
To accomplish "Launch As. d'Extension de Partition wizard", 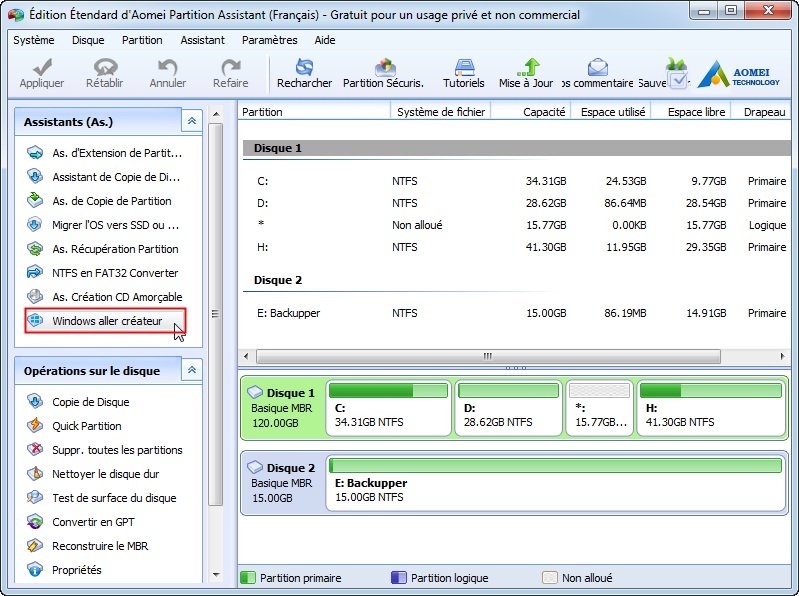I will click(x=104, y=153).
